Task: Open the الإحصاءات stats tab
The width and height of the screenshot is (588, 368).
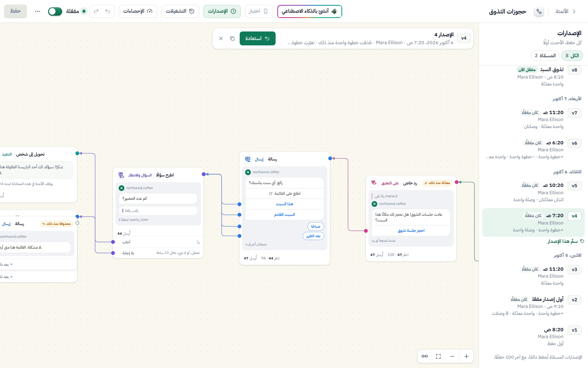Action: point(138,11)
